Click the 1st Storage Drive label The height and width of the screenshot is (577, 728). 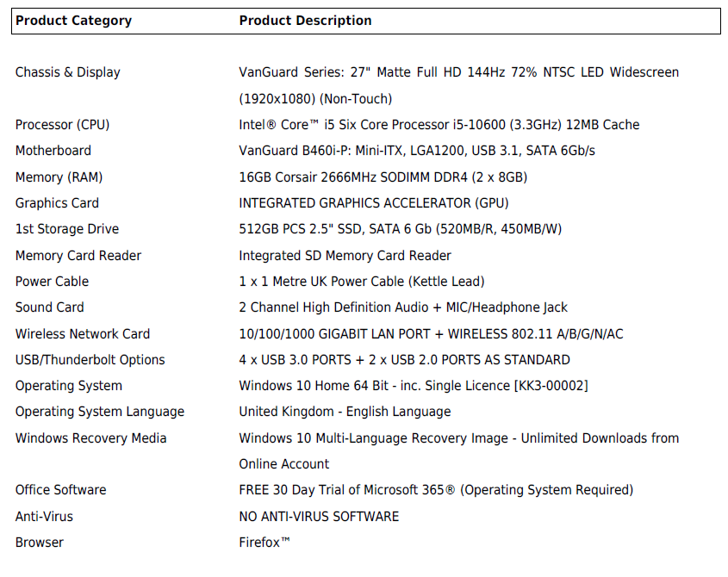pyautogui.click(x=66, y=229)
